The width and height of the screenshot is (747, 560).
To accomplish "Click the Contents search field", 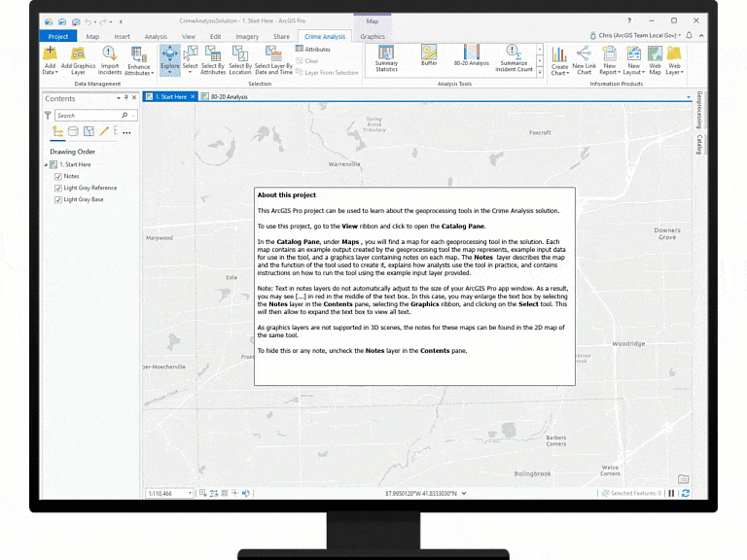I will coord(95,116).
